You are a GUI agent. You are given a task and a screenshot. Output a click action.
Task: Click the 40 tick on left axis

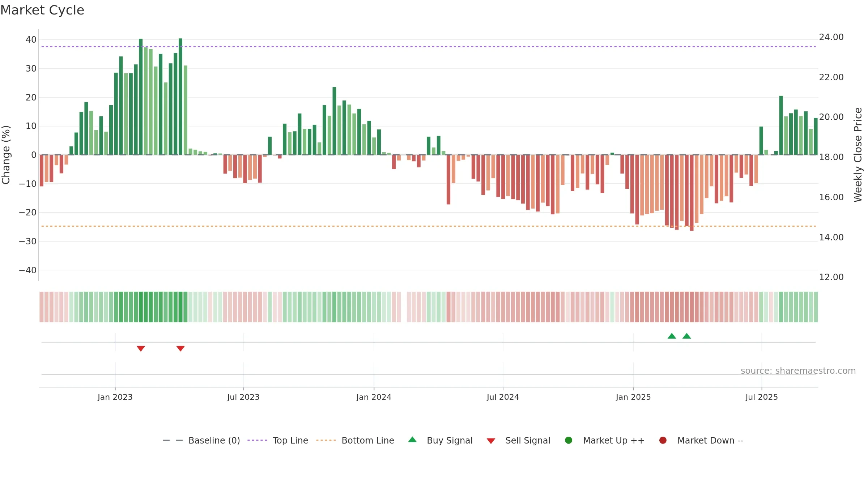tap(31, 40)
